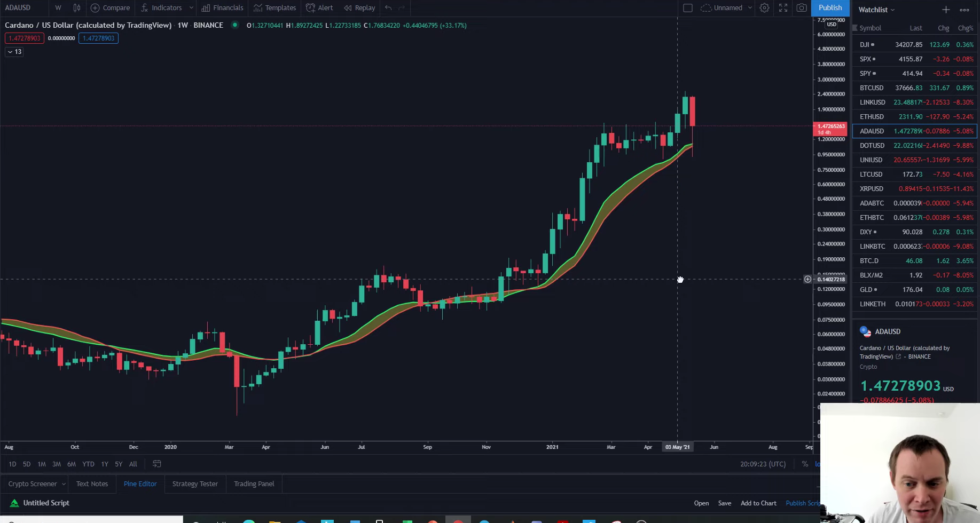The width and height of the screenshot is (980, 523).
Task: Open the USD currency selector on price scale
Action: [x=832, y=24]
